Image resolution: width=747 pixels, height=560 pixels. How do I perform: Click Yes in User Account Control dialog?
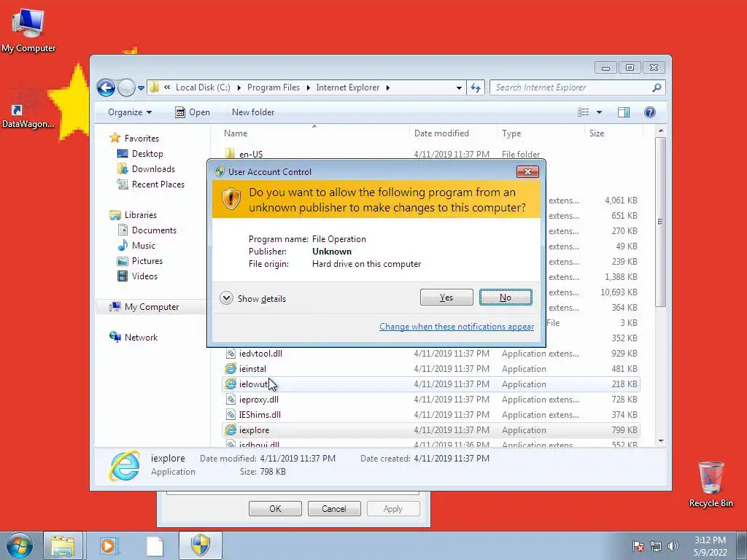(446, 297)
